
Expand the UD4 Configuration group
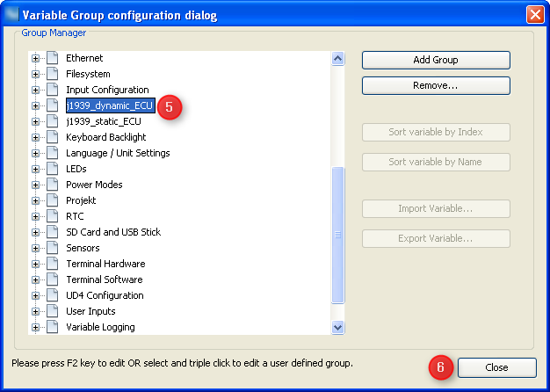pyautogui.click(x=36, y=295)
